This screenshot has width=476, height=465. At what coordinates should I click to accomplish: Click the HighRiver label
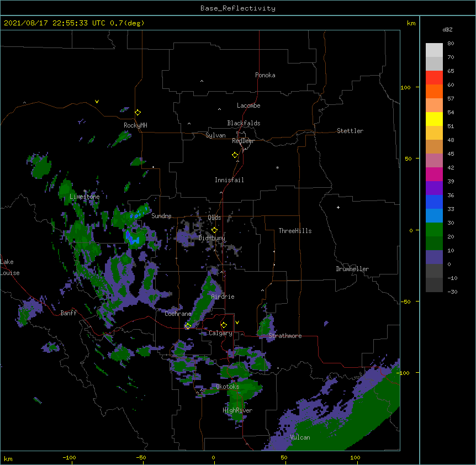tap(237, 410)
